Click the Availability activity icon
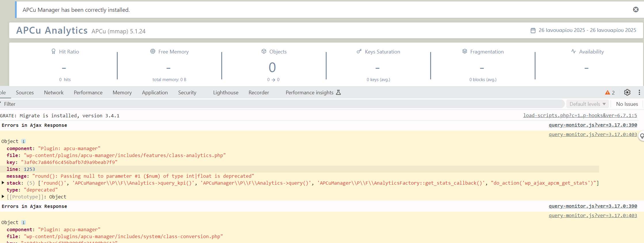Screen dimensions: 644x243 coord(573,51)
